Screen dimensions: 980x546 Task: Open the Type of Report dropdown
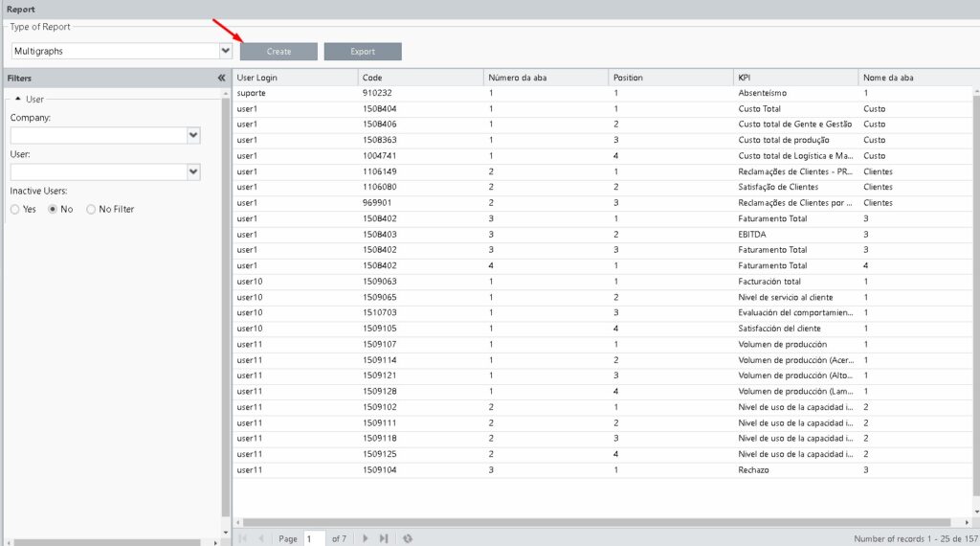226,51
